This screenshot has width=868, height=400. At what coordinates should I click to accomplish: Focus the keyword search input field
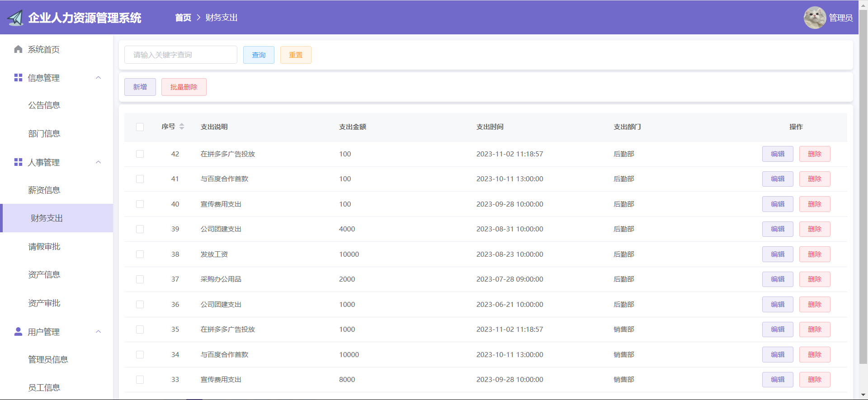(181, 55)
